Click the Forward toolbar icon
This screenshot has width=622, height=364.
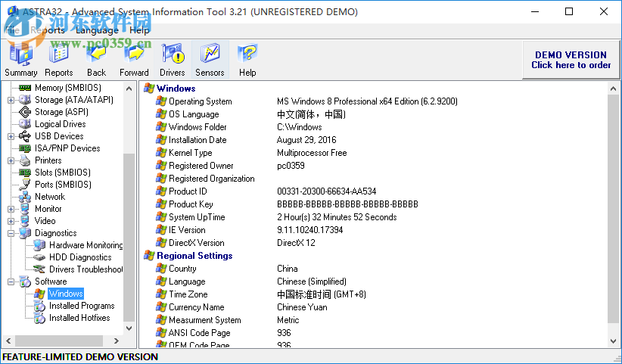[134, 60]
